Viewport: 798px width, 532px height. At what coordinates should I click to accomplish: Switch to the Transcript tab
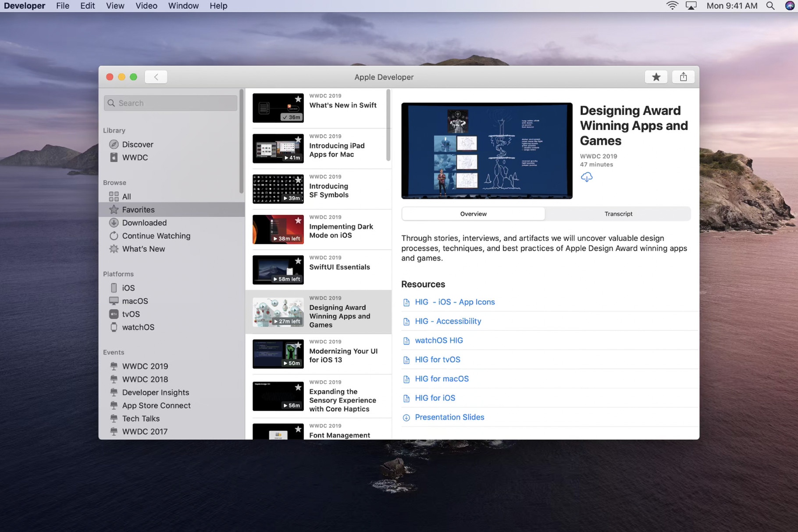click(x=618, y=214)
